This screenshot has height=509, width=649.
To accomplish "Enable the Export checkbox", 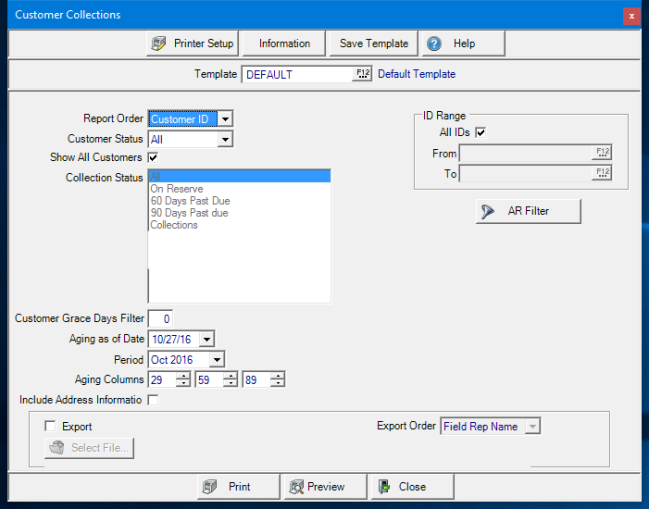I will [x=51, y=426].
